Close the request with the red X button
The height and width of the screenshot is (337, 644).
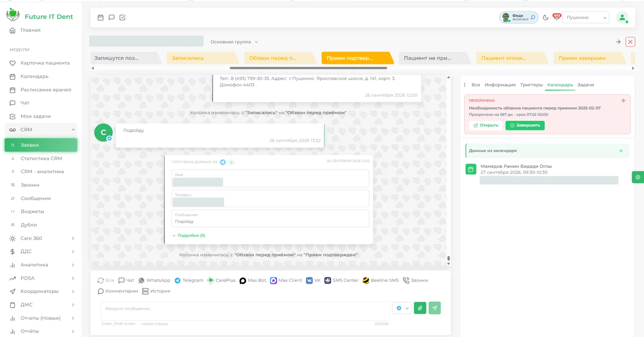(630, 42)
